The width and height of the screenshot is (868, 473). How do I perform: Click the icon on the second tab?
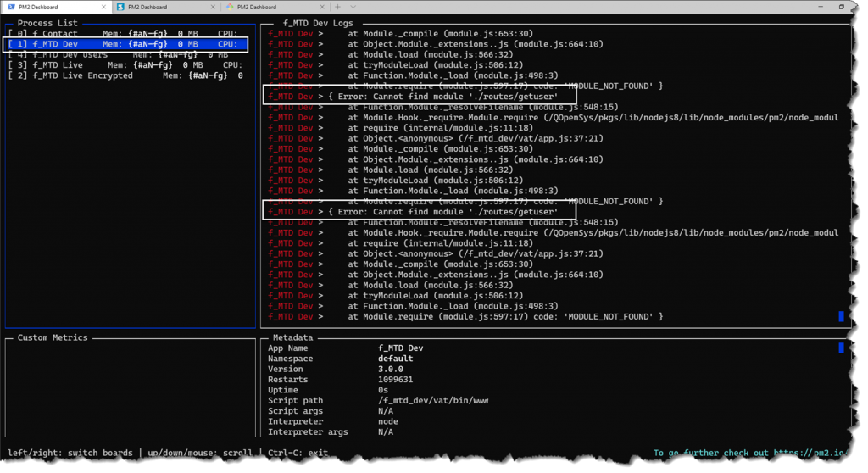[120, 7]
